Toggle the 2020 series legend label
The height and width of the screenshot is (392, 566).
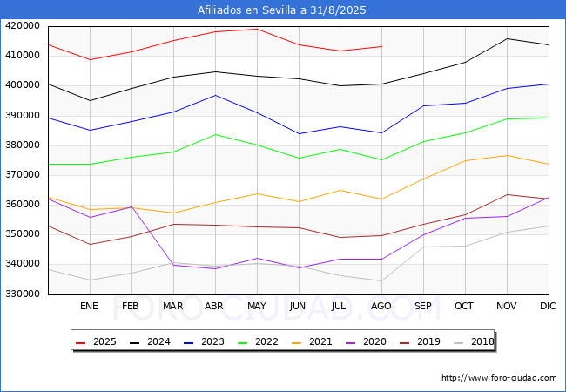[374, 342]
